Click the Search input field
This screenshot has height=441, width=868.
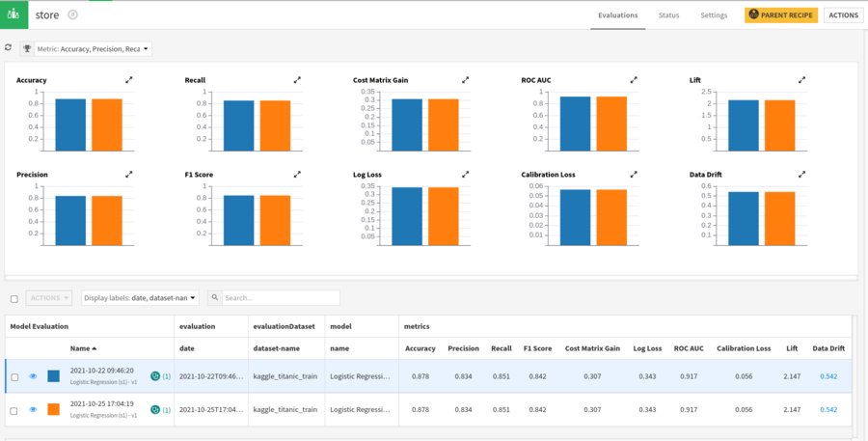coord(282,297)
